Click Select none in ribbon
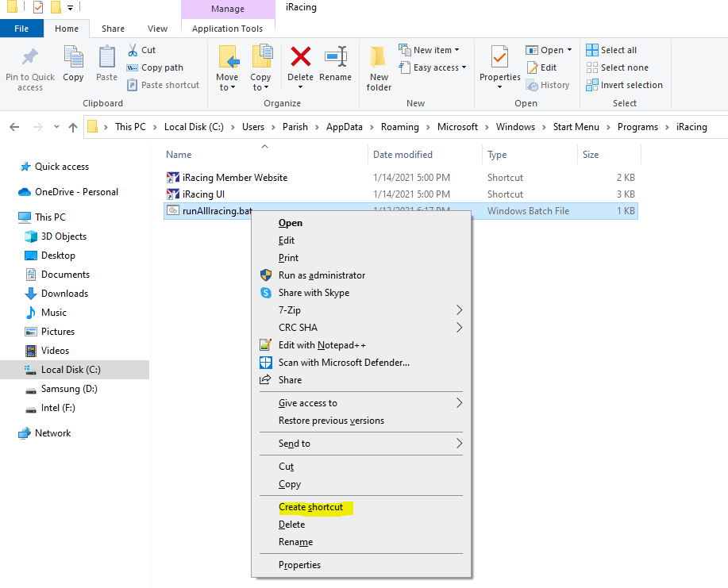The width and height of the screenshot is (728, 588). 618,67
